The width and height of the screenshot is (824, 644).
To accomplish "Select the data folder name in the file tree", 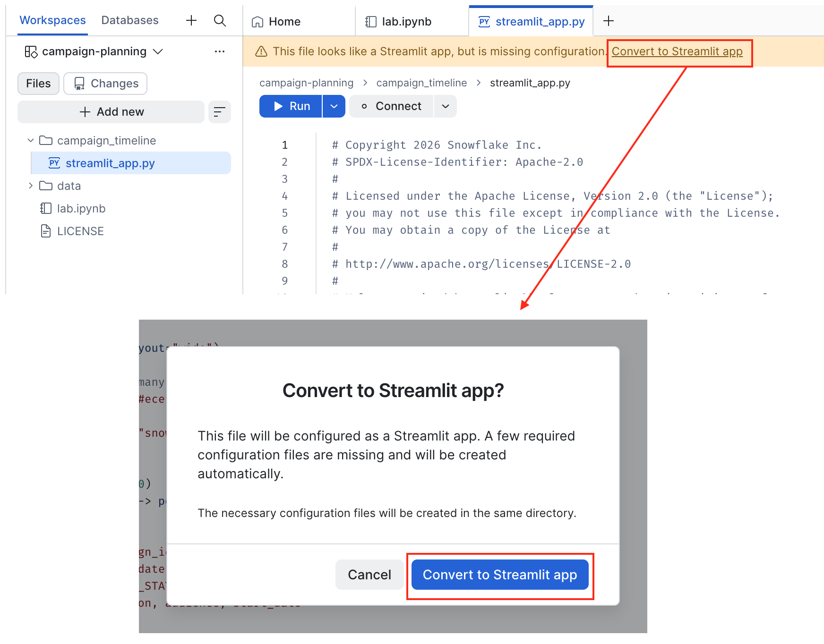I will point(69,186).
